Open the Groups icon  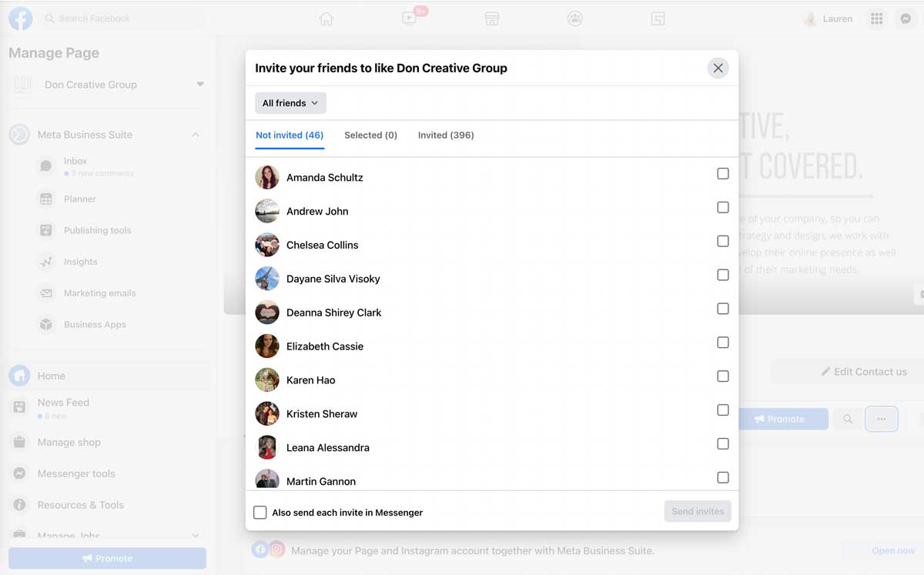(x=574, y=19)
